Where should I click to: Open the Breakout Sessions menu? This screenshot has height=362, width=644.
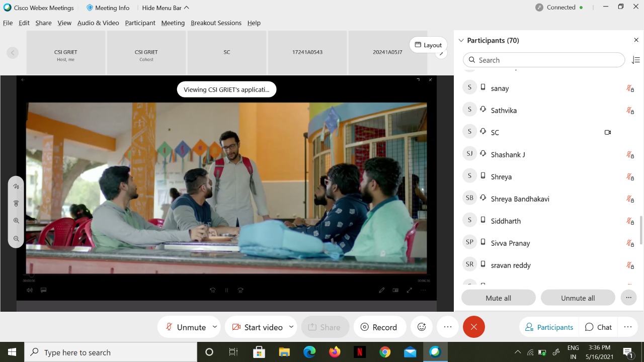point(216,23)
